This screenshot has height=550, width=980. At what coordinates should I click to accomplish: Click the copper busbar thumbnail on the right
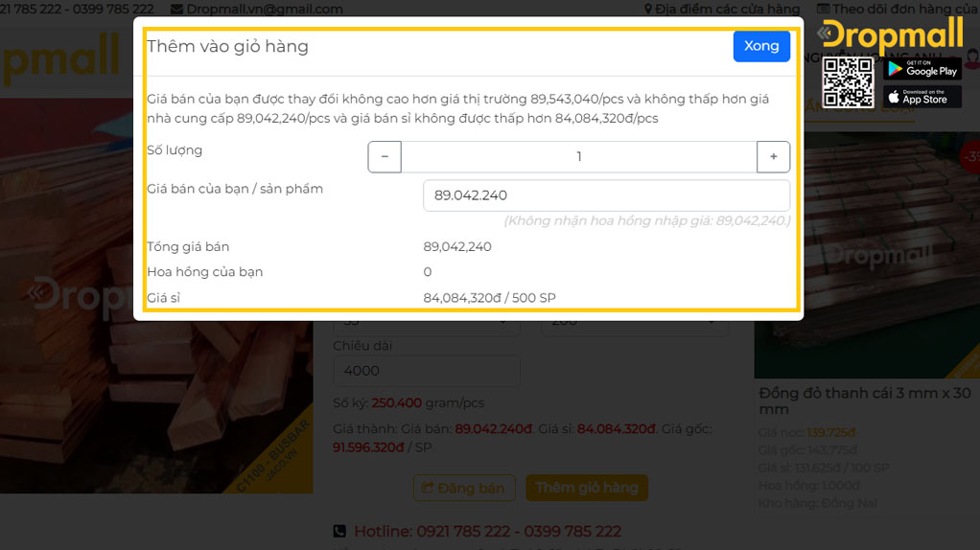tap(867, 255)
